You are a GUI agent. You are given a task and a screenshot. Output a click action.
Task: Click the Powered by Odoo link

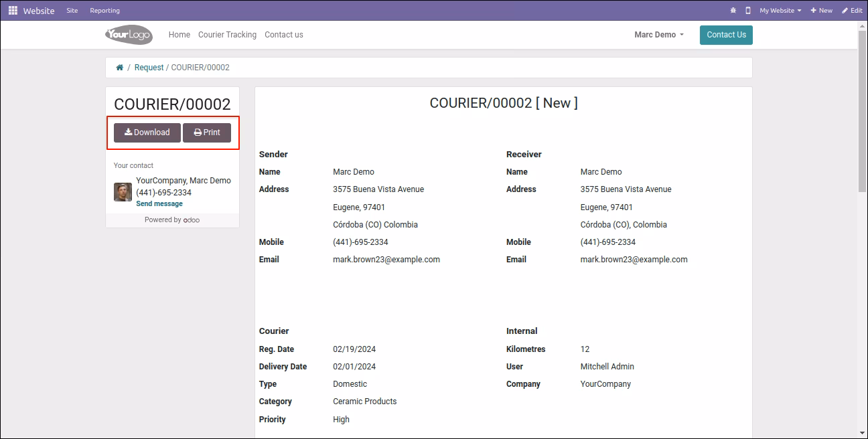172,220
